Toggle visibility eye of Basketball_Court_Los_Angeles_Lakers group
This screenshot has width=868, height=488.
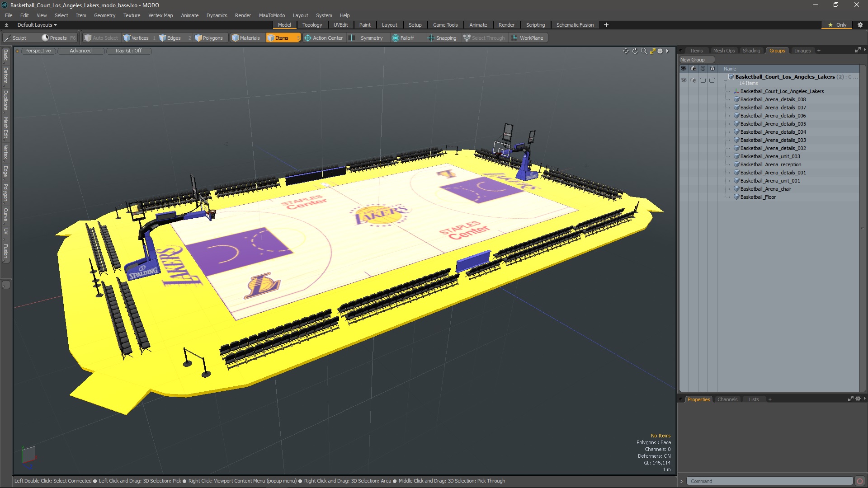point(683,80)
